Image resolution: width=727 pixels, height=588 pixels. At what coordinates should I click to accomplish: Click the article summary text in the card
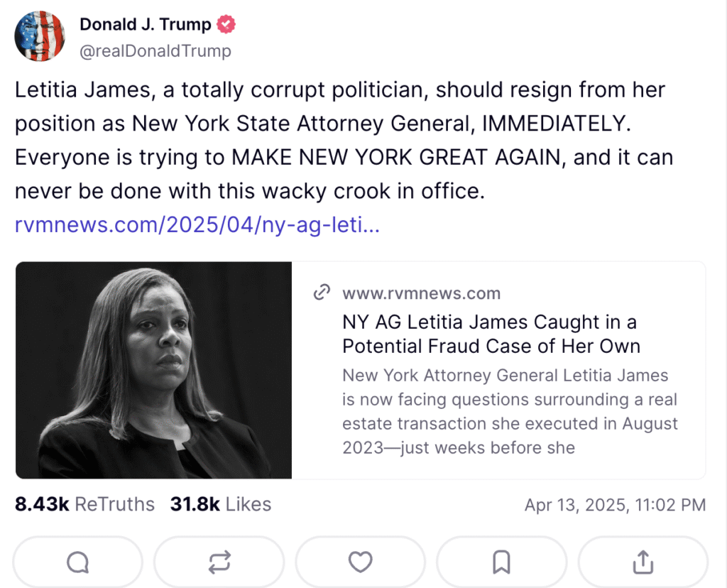(x=510, y=411)
